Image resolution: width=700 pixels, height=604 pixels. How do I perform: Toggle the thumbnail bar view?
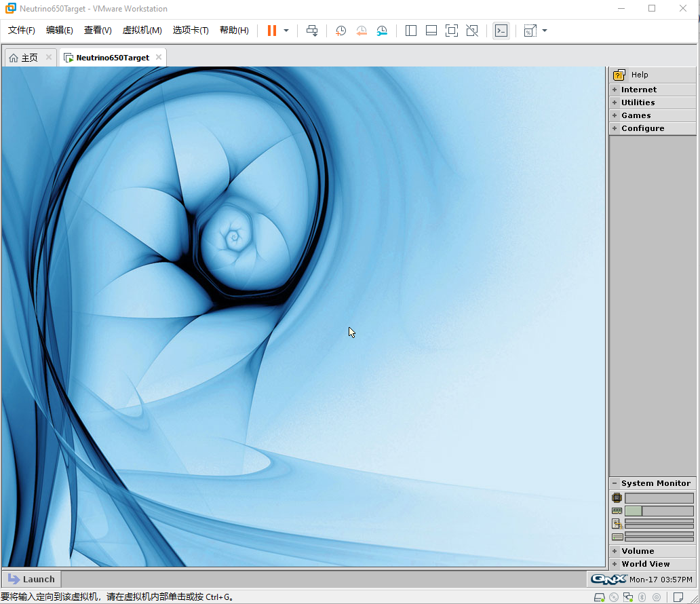click(x=431, y=31)
